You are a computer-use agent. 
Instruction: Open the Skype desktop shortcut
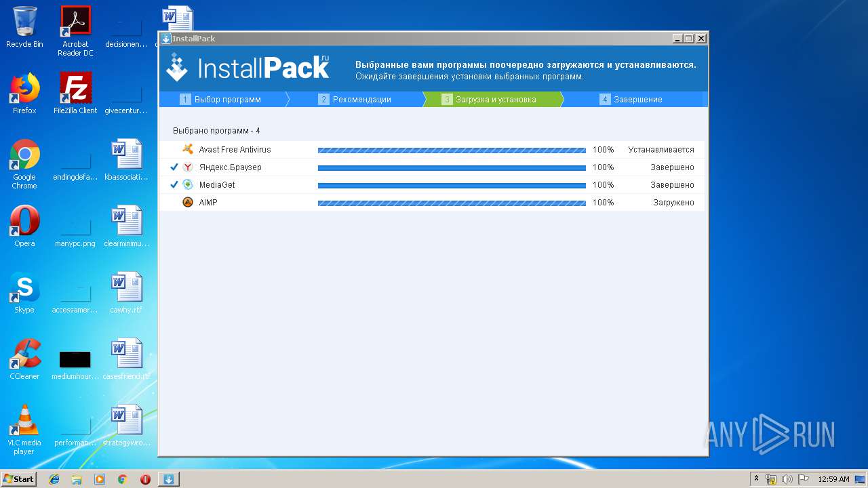point(24,293)
